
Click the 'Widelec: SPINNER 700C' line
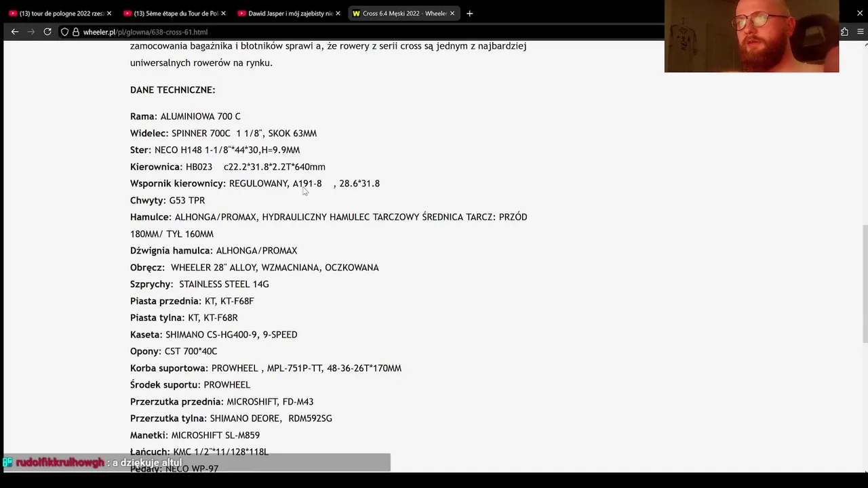pyautogui.click(x=223, y=134)
